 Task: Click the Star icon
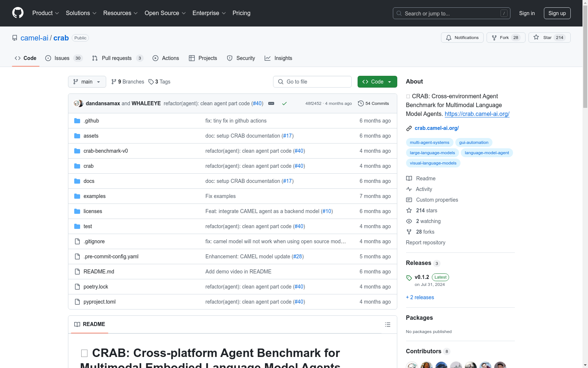point(536,37)
